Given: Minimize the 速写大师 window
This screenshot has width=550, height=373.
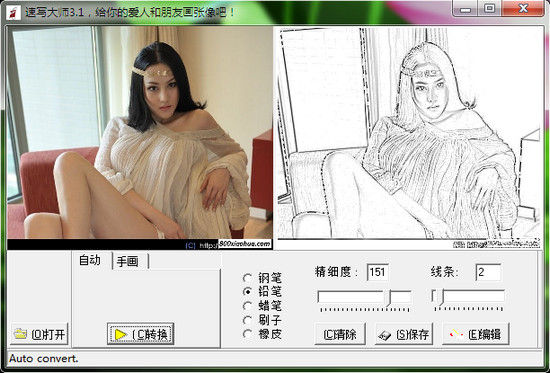Looking at the screenshot, I should coord(465,8).
